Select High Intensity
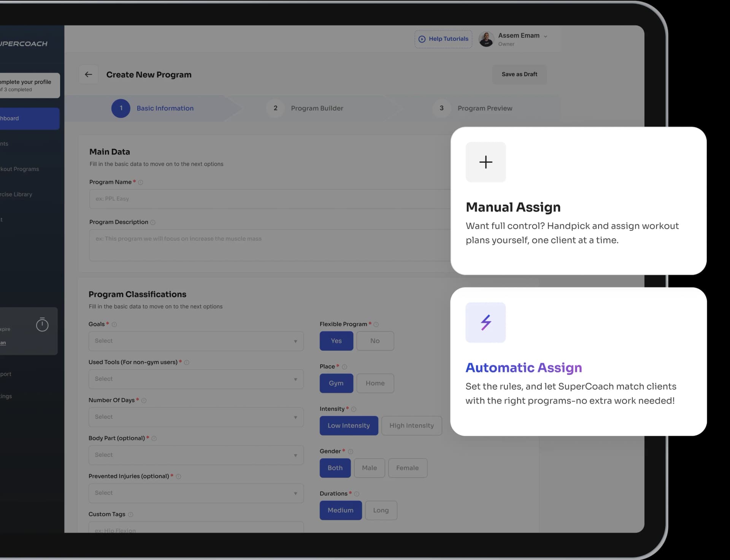 click(x=411, y=426)
